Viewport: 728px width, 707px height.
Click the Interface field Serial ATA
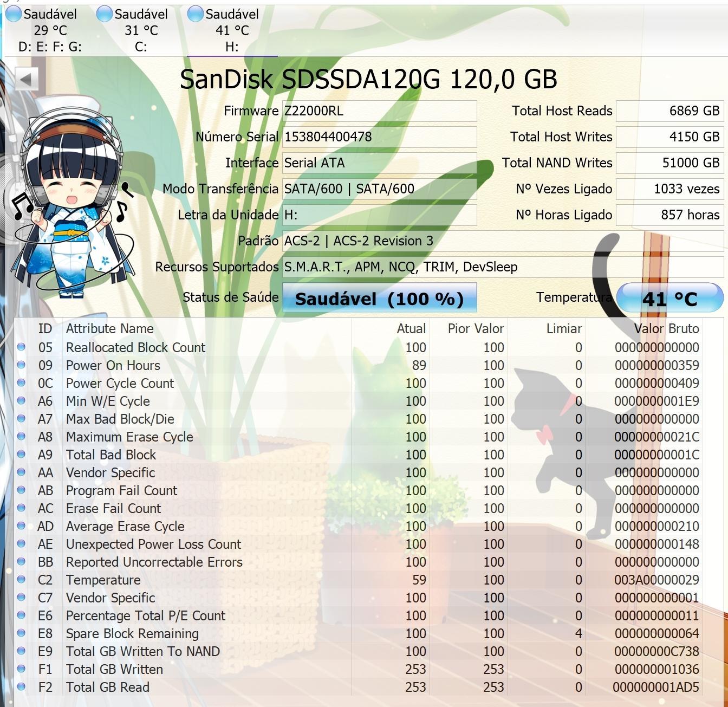coord(379,163)
